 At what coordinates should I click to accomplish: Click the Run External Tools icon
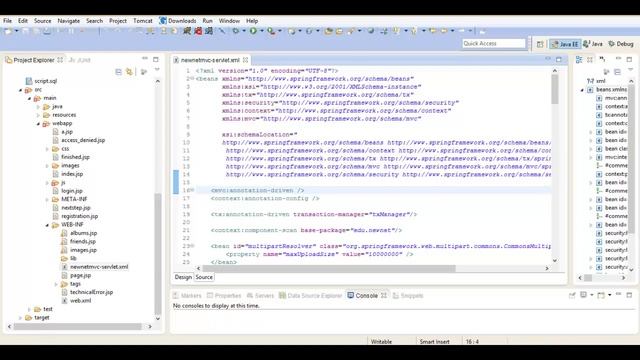click(x=271, y=31)
